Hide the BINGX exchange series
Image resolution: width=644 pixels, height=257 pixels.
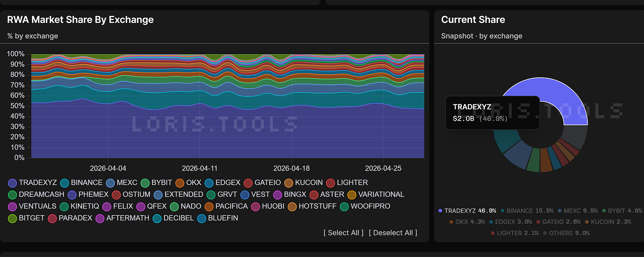coord(289,195)
